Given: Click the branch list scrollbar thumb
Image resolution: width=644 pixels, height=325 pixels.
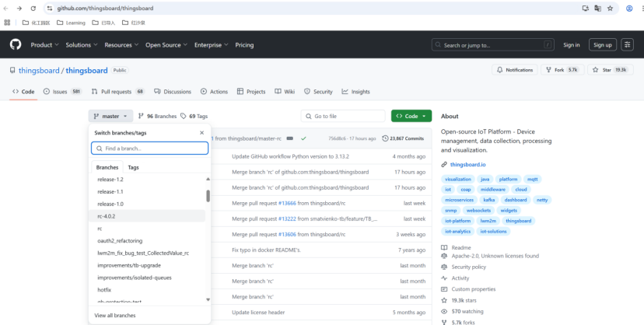Looking at the screenshot, I should [x=208, y=196].
